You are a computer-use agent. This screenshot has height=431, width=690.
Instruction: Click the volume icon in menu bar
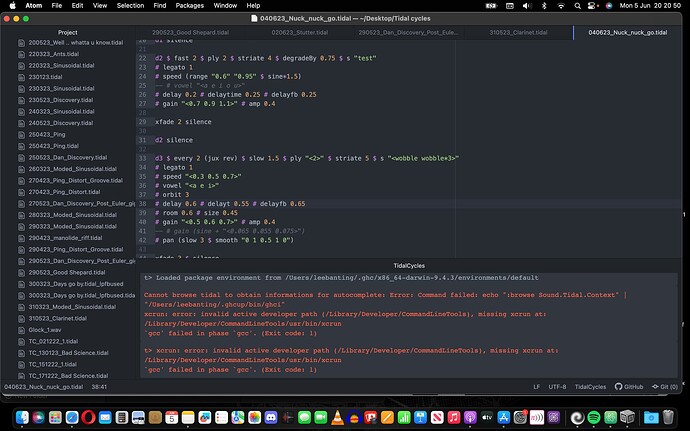point(527,6)
